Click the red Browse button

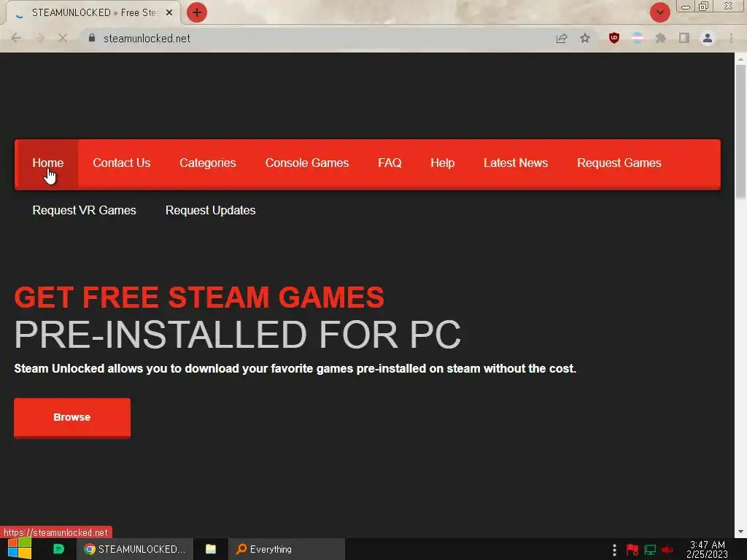pyautogui.click(x=72, y=418)
